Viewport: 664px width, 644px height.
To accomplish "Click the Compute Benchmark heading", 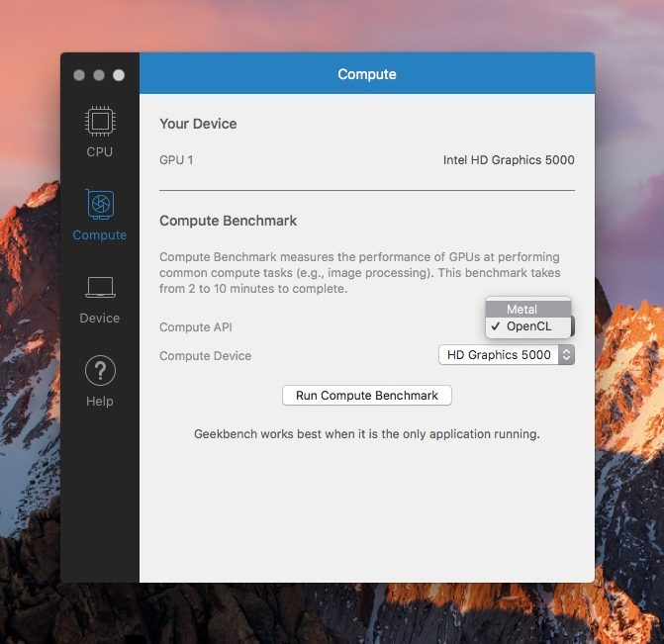I will tap(228, 221).
